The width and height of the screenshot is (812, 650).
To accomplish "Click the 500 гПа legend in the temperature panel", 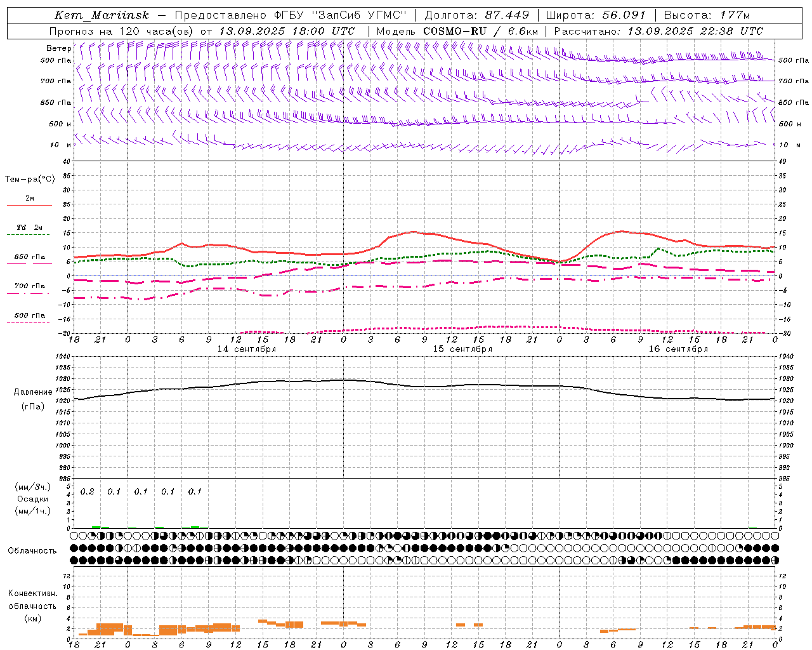I will point(30,315).
